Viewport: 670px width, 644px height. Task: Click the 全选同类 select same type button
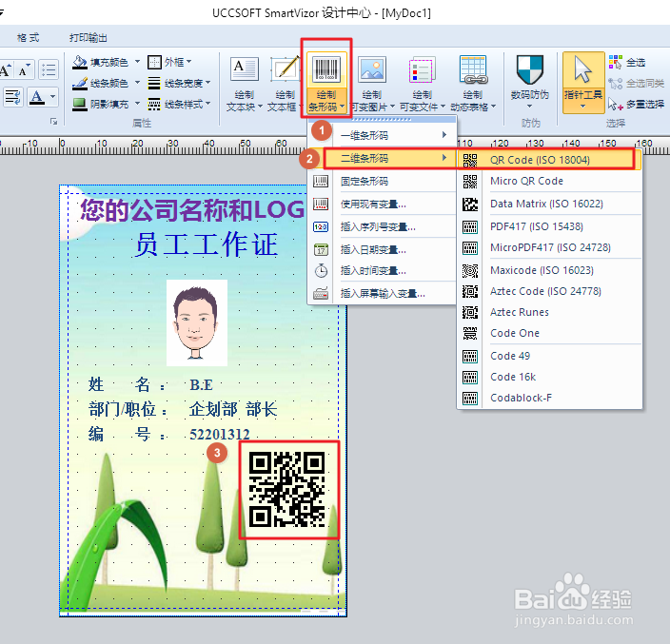click(636, 83)
